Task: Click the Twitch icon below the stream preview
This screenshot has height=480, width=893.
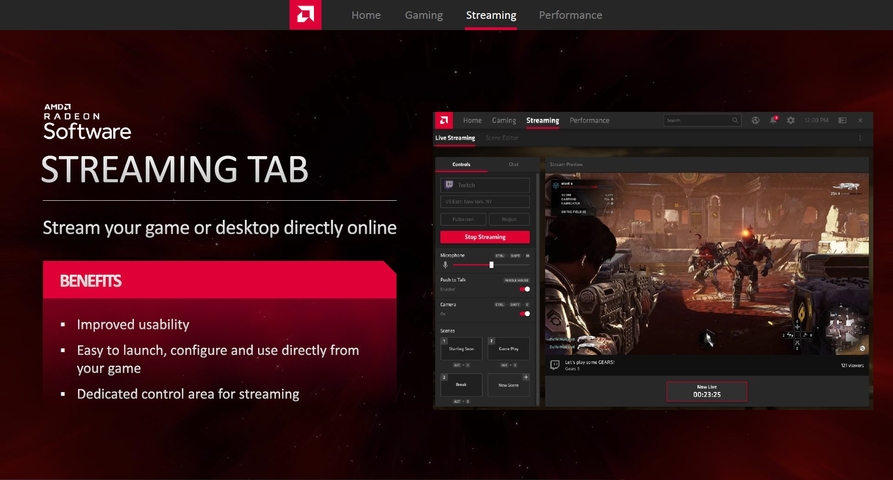Action: [554, 365]
